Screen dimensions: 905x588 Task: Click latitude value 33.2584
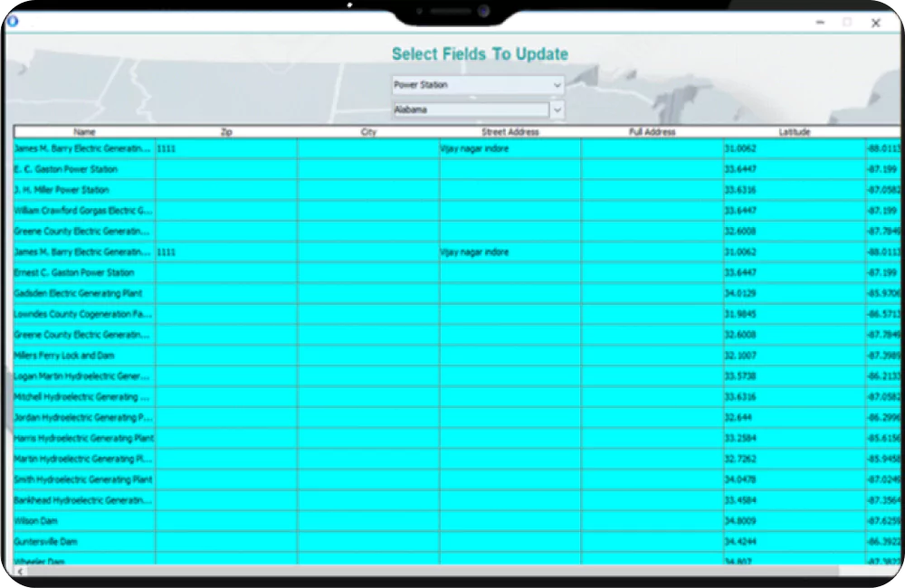pyautogui.click(x=740, y=438)
